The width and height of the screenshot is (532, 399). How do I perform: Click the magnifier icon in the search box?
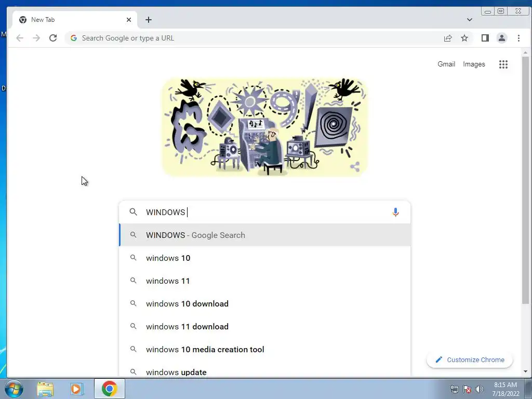click(134, 212)
